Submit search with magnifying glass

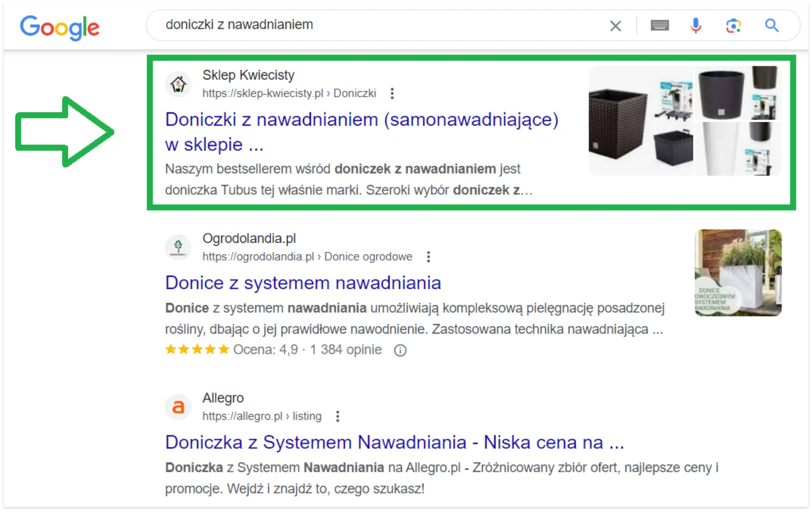pyautogui.click(x=772, y=26)
